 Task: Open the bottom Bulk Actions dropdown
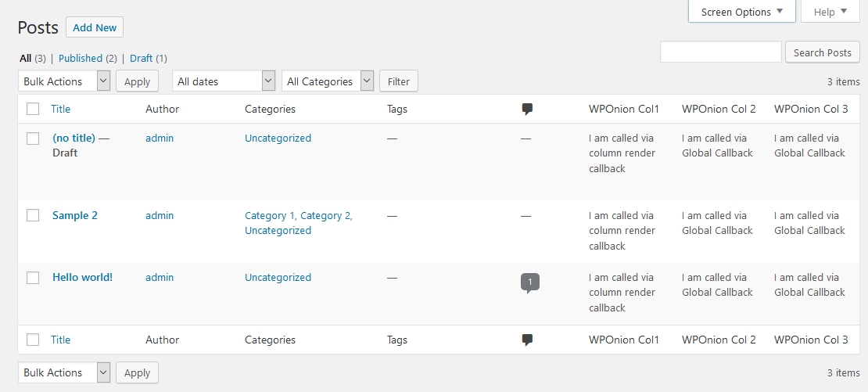click(x=64, y=372)
